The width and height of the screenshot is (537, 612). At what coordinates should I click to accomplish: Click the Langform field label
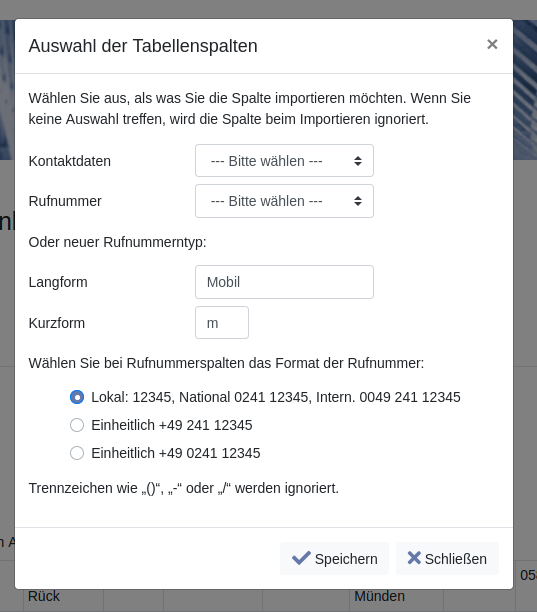pos(58,282)
